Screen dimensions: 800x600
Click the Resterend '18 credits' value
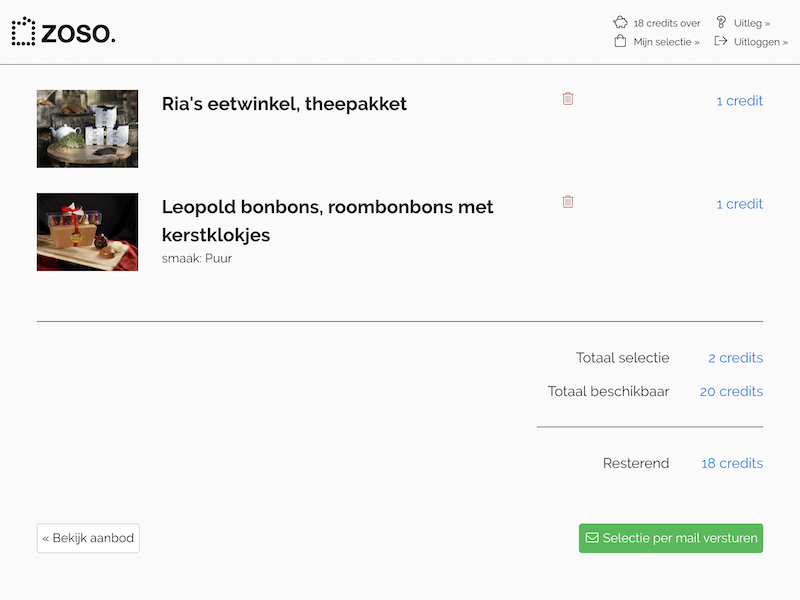pyautogui.click(x=731, y=464)
